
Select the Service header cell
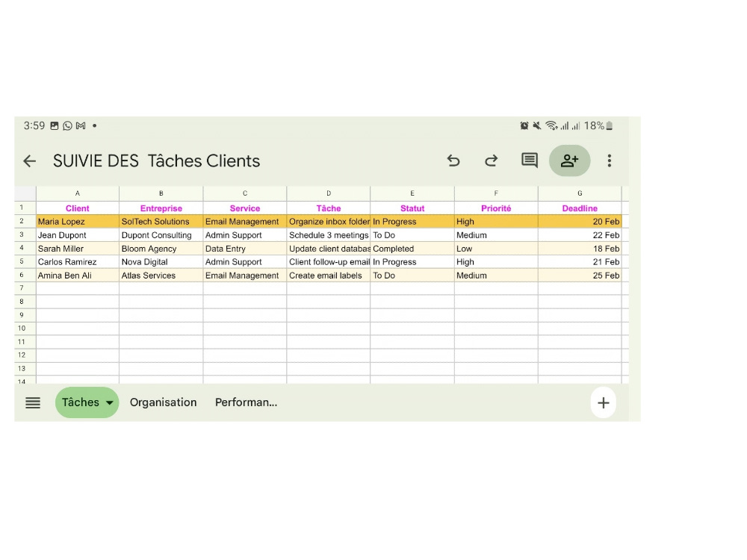coord(245,208)
